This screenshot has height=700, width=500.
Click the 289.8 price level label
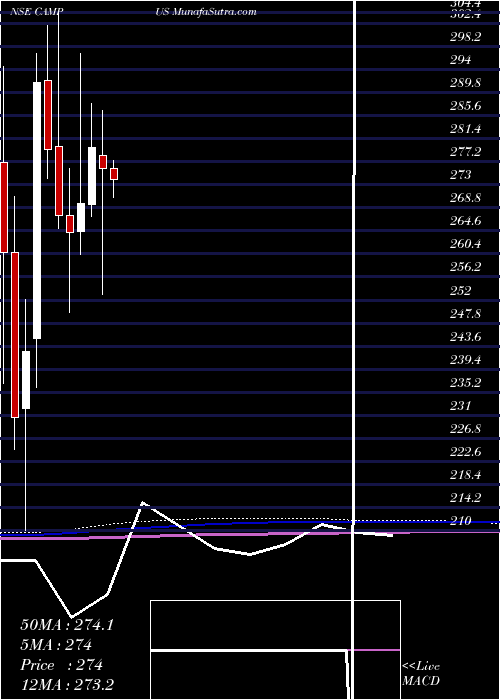tap(465, 83)
